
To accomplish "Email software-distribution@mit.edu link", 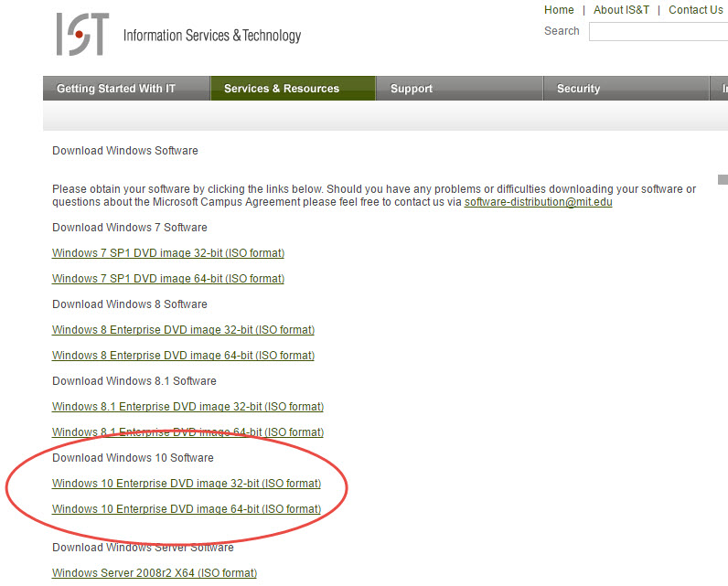I will click(538, 202).
